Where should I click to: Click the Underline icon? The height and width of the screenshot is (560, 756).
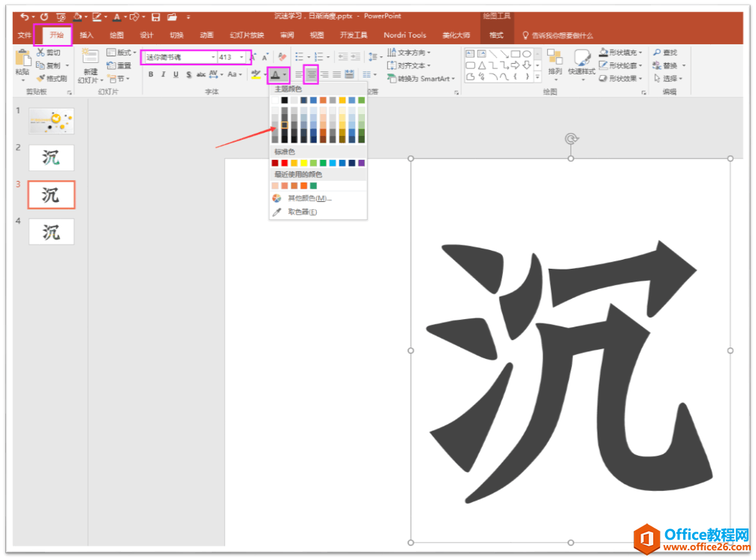coord(176,74)
